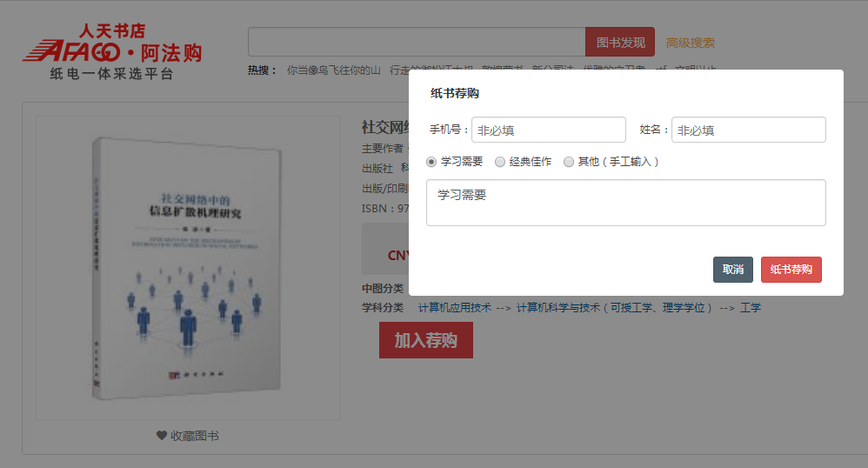Select 其他（手工输入） radio option
Image resolution: width=868 pixels, height=468 pixels.
[x=570, y=162]
